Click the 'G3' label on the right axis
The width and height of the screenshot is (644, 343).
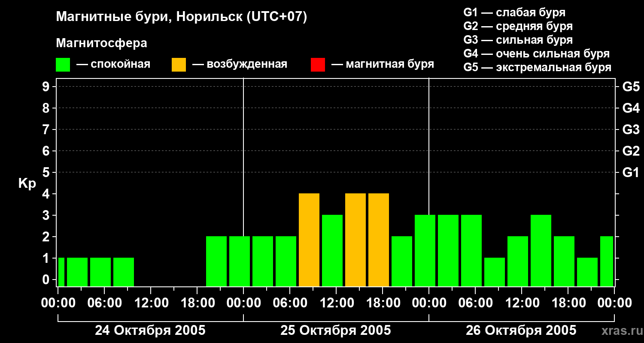[631, 129]
